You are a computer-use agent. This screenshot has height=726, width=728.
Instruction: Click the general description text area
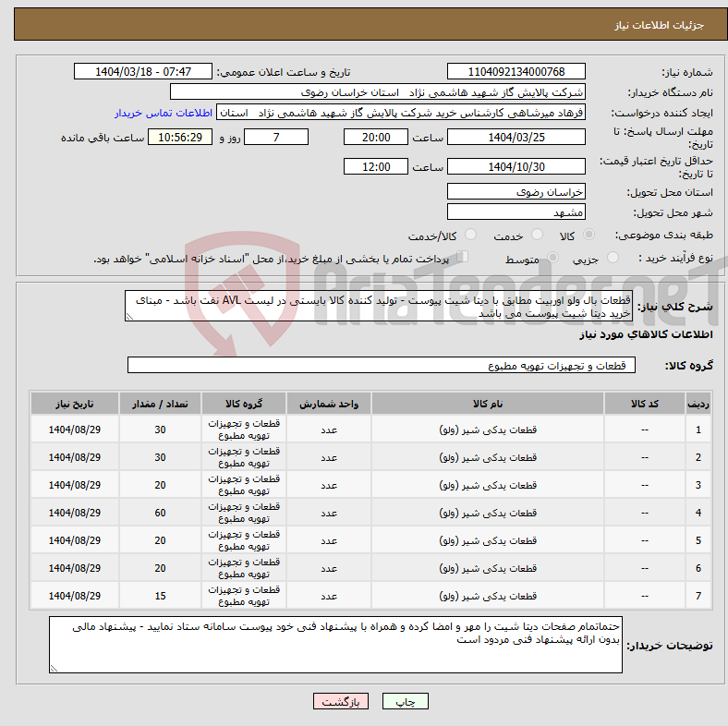point(379,306)
